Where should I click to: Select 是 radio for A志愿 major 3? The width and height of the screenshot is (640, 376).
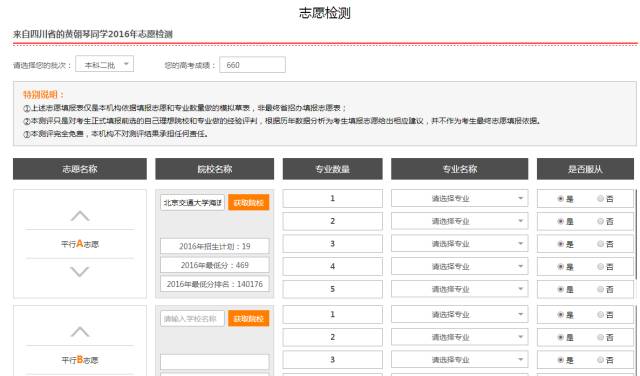coord(561,244)
